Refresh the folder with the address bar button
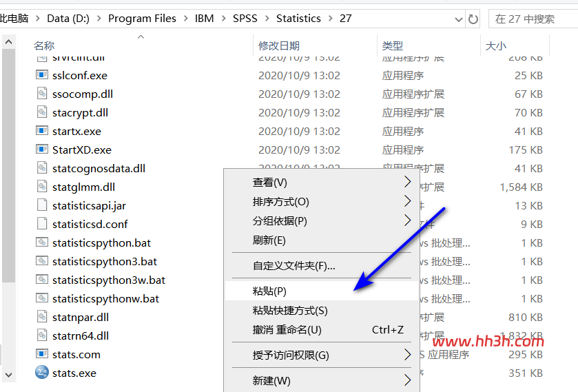This screenshot has height=392, width=578. point(473,19)
